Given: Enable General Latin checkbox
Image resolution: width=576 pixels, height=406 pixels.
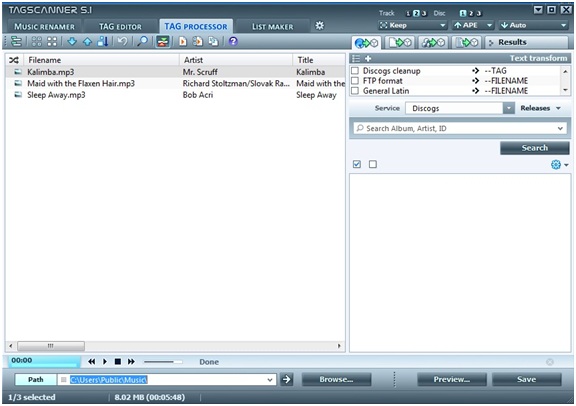Looking at the screenshot, I should point(355,90).
